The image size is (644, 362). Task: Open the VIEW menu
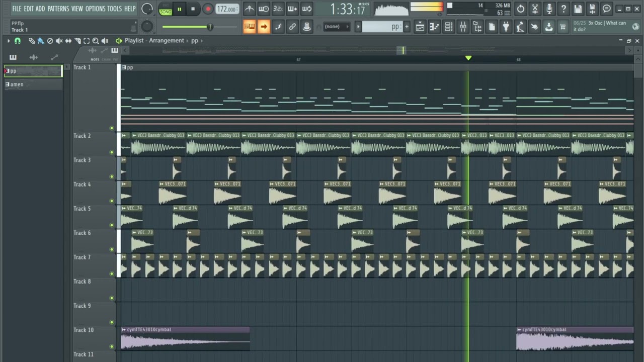coord(77,9)
